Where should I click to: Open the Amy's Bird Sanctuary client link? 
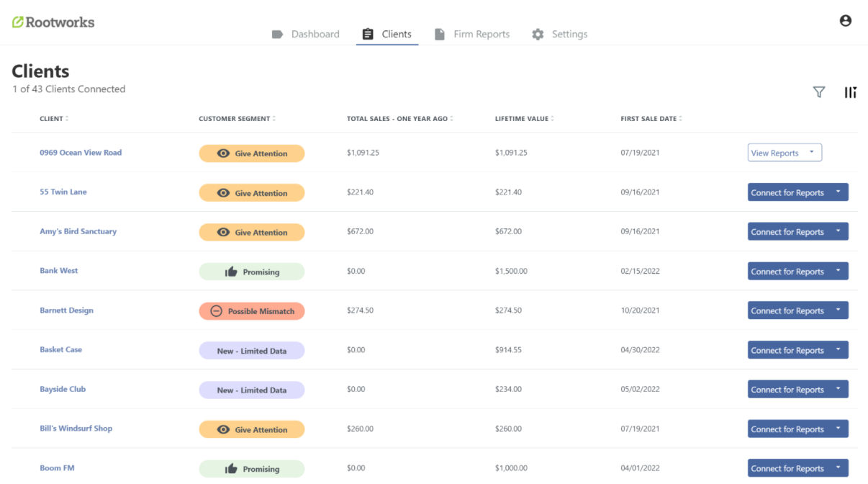[77, 231]
